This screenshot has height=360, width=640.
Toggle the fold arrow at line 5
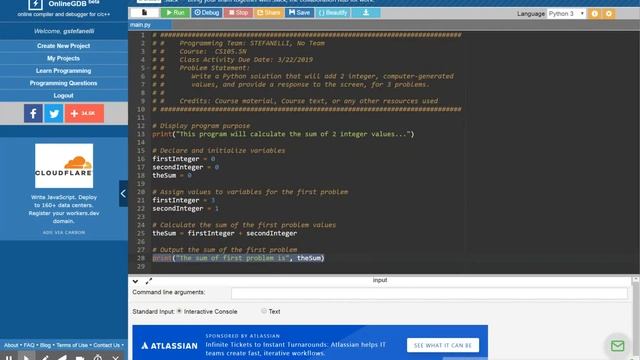tap(148, 68)
